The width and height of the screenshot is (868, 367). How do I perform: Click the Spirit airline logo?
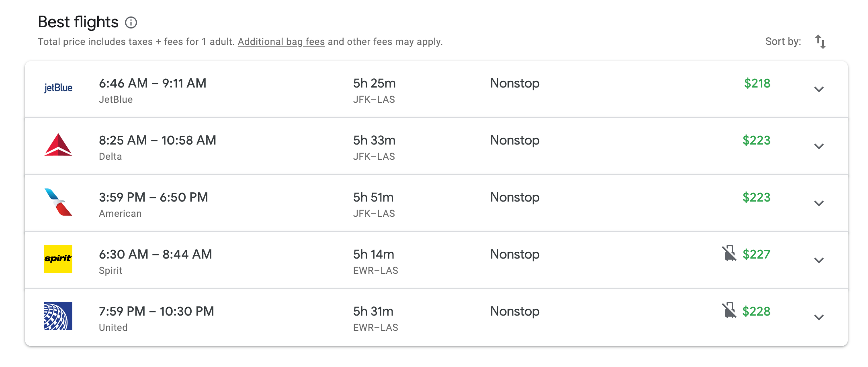[58, 259]
